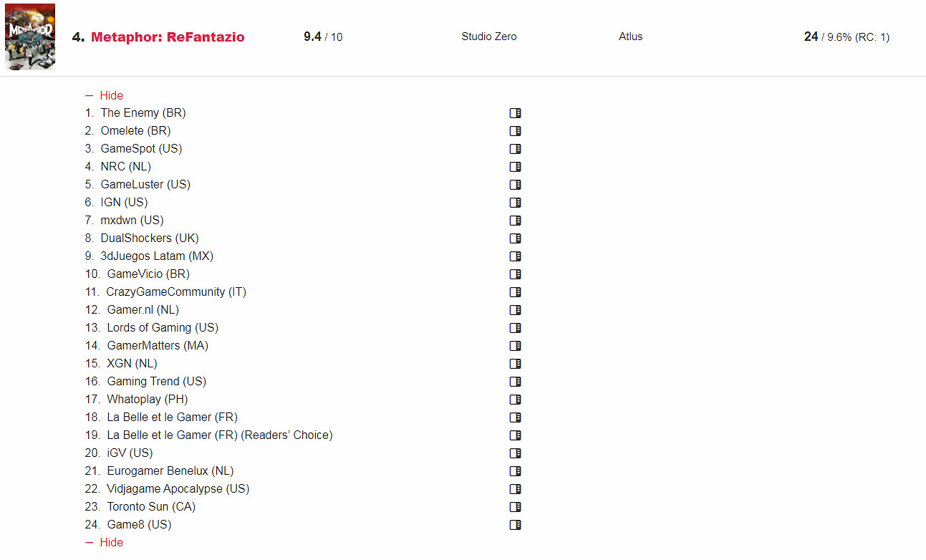This screenshot has width=926, height=560.
Task: Click the article icon for Omelete (BR)
Action: pos(515,131)
